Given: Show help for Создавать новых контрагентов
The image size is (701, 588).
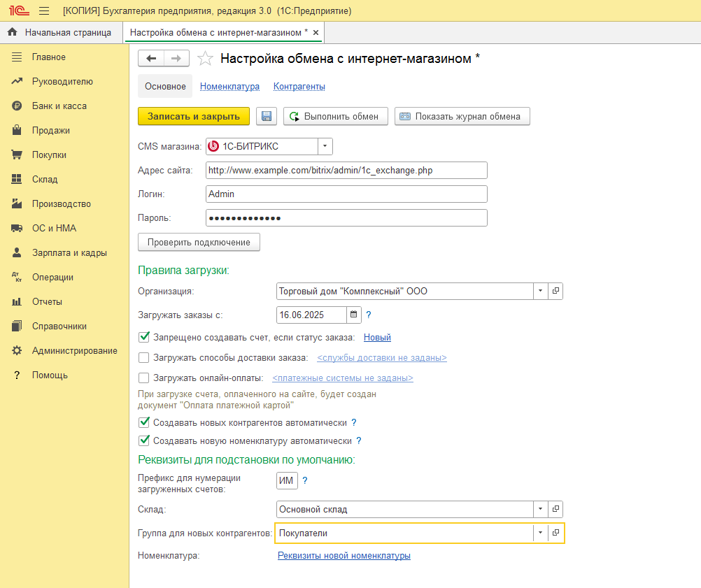Looking at the screenshot, I should (x=353, y=422).
